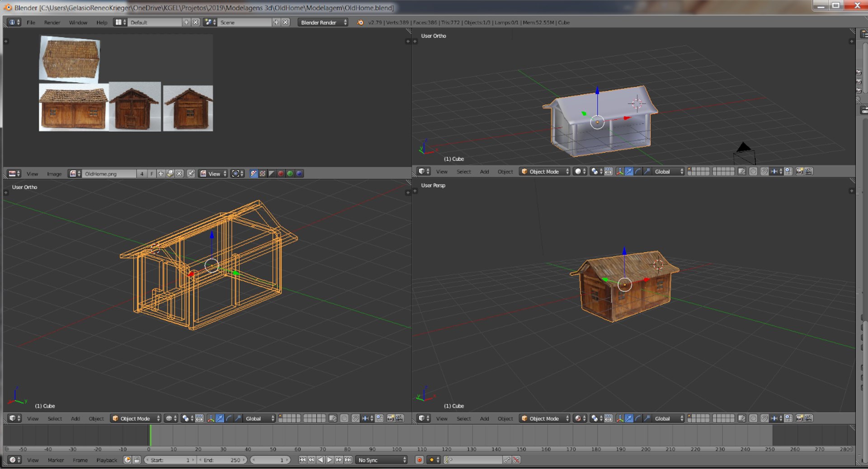Open Select menu in bottom-left viewport
This screenshot has width=868, height=469.
[55, 419]
